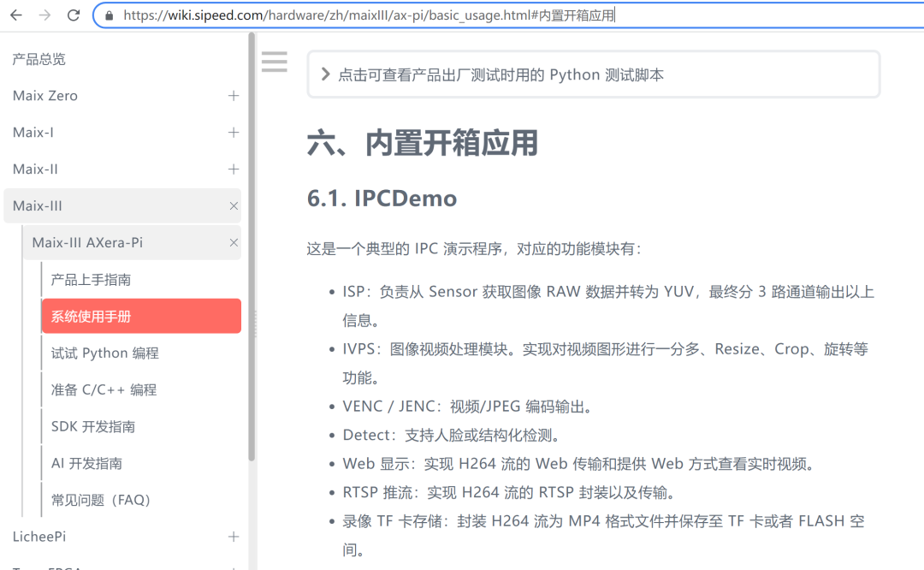The image size is (924, 570).
Task: Open 产品总览 in sidebar
Action: point(38,59)
